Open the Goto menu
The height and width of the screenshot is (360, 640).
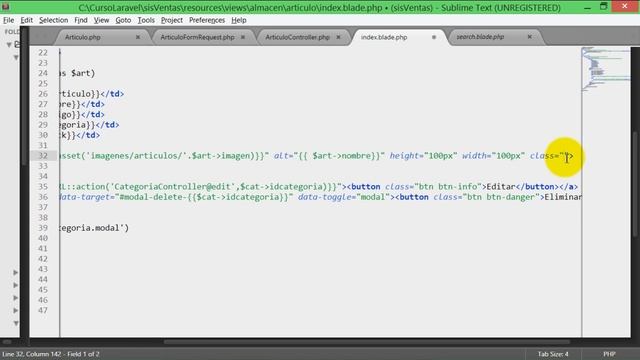point(123,20)
